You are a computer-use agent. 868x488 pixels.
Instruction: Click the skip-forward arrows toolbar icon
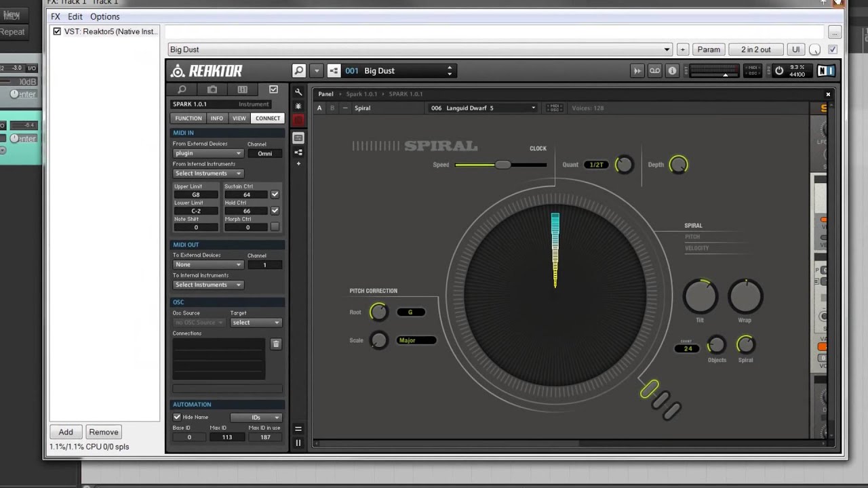[637, 70]
